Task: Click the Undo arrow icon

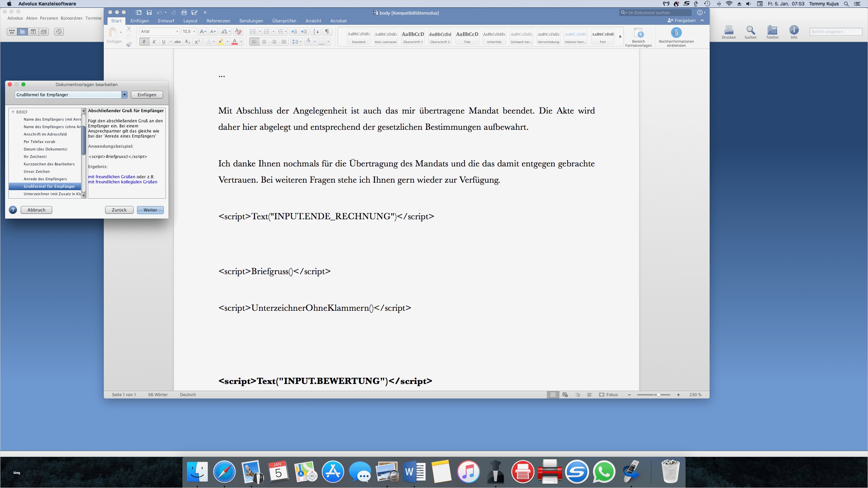Action: click(x=160, y=13)
